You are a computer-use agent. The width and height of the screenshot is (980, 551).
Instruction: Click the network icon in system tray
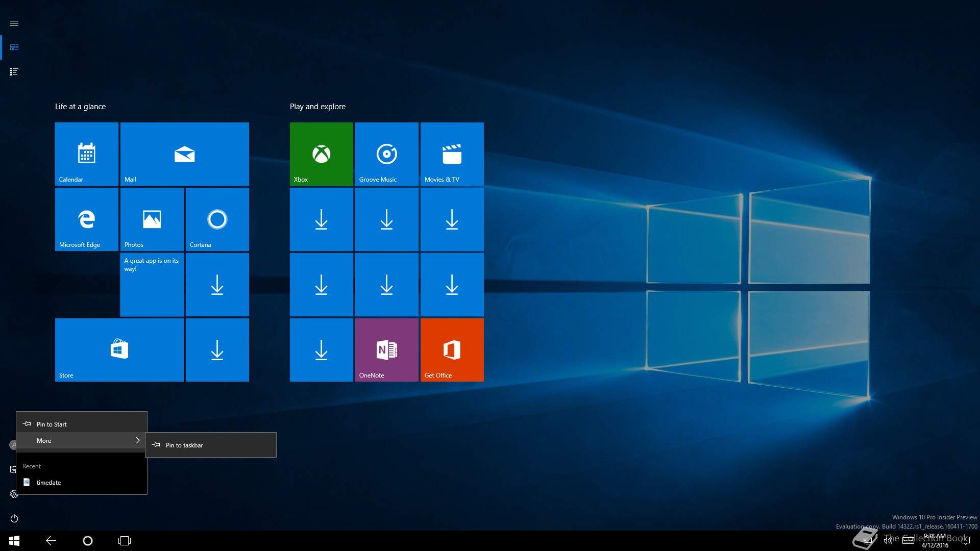pyautogui.click(x=867, y=541)
